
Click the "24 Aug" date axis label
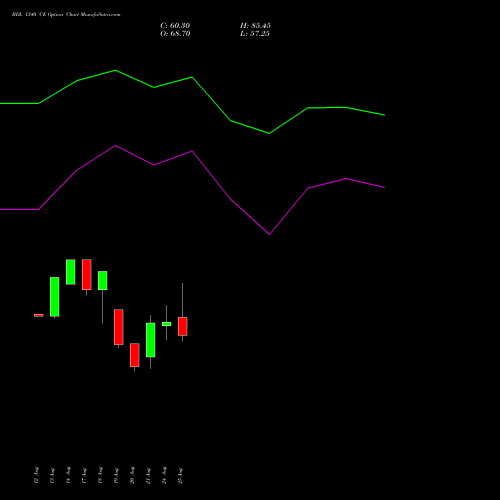click(164, 475)
